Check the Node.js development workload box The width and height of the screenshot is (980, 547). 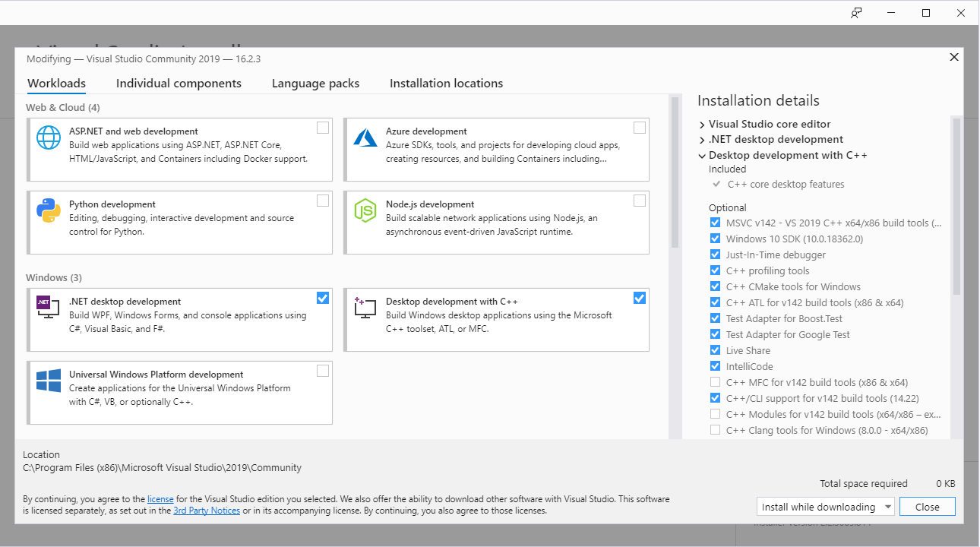[640, 201]
